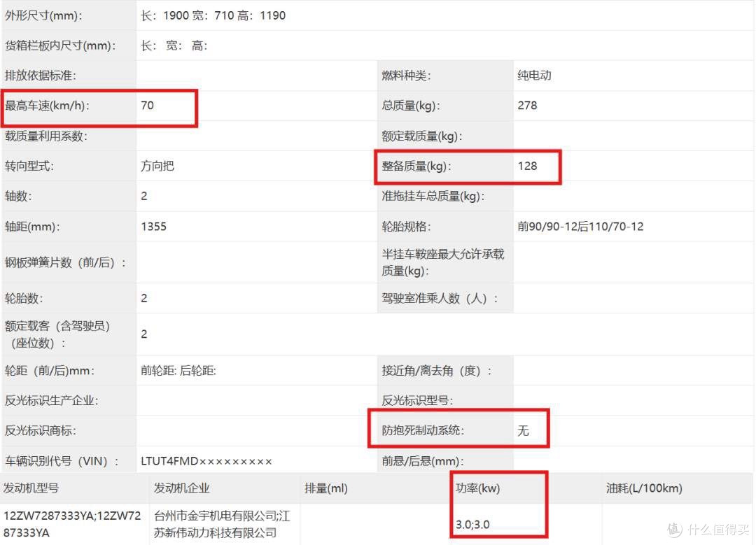Click the 前悬/后悬(mm) label
This screenshot has width=756, height=545.
tap(422, 461)
